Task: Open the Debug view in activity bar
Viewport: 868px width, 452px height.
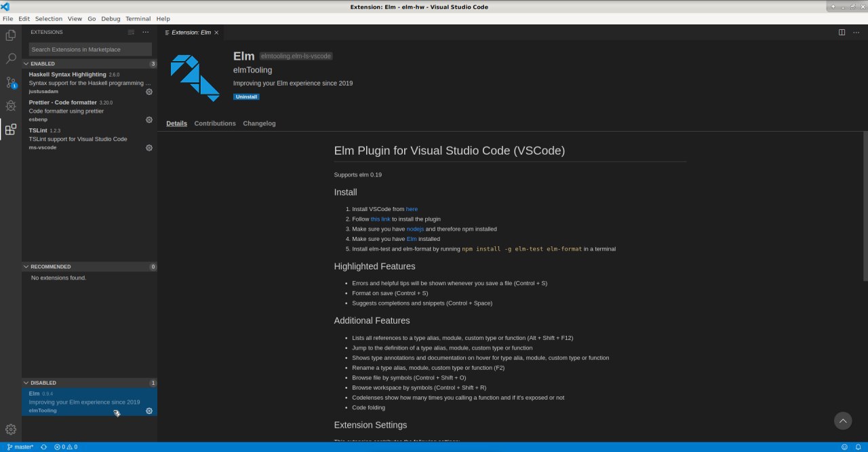Action: pos(11,106)
